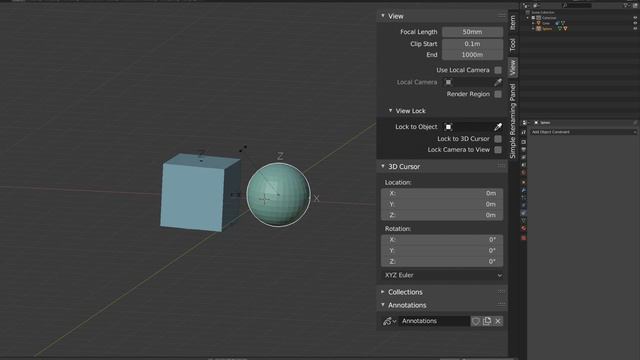Collapse the 3D Cursor panel
Screen dimensions: 640x360
[383, 166]
